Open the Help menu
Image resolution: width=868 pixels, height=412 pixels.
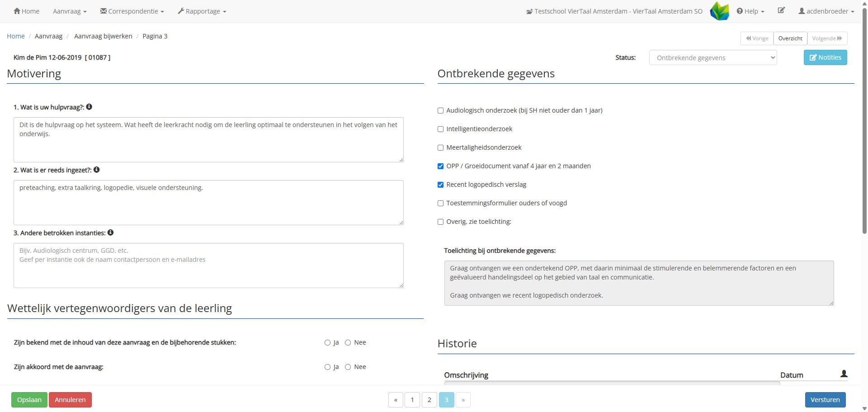(750, 11)
